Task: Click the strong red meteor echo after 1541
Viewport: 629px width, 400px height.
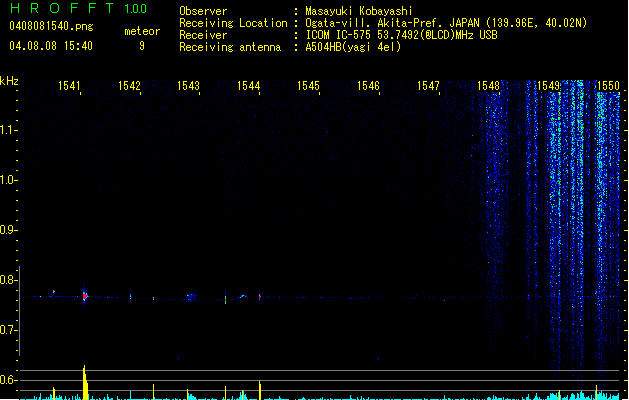Action: (x=85, y=296)
